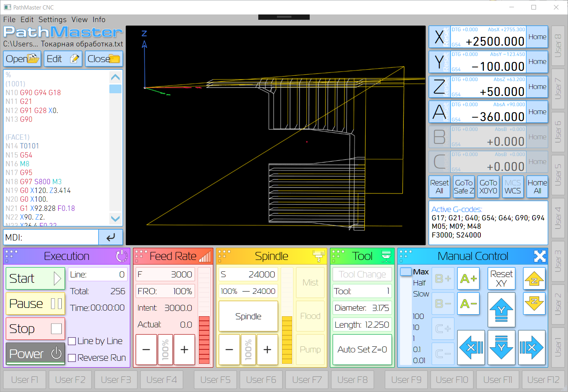Switch to the User 8 tab
The width and height of the screenshot is (568, 392).
(558, 46)
